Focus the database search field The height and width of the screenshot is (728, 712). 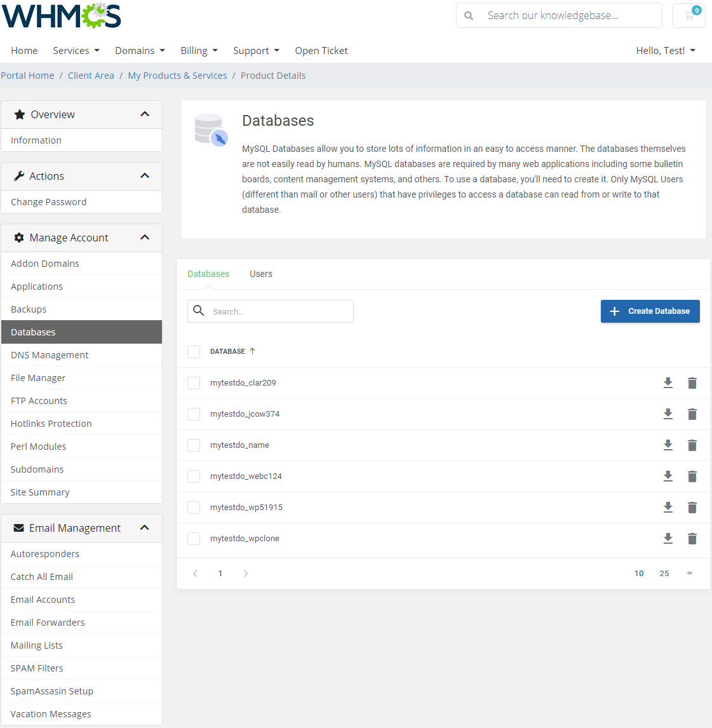(279, 311)
